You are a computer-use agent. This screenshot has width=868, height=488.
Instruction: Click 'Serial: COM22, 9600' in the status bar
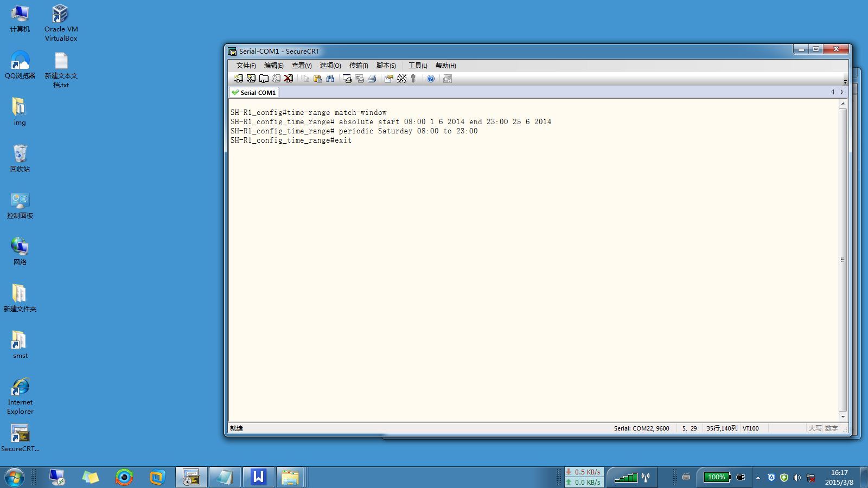click(x=641, y=428)
